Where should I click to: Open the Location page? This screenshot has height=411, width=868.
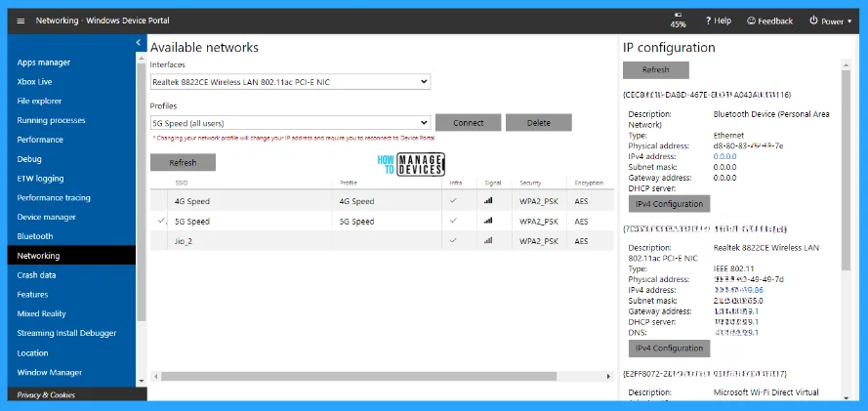[x=32, y=353]
